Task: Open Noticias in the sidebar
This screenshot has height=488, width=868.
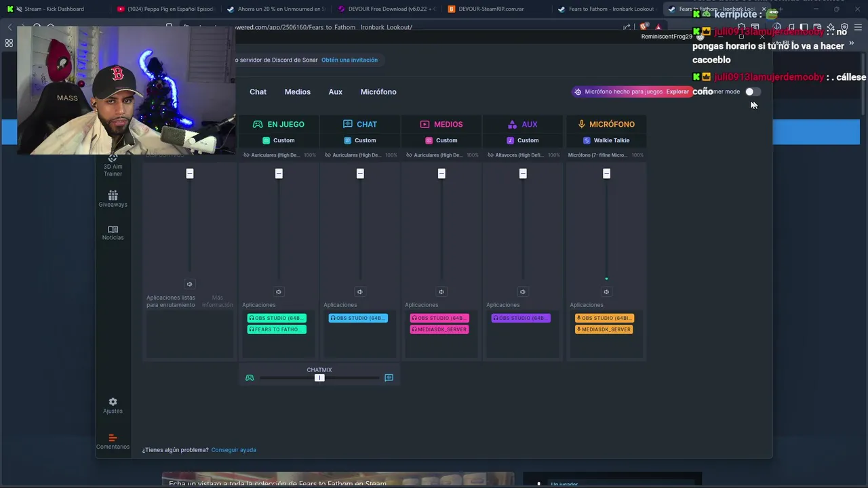Action: (x=113, y=232)
